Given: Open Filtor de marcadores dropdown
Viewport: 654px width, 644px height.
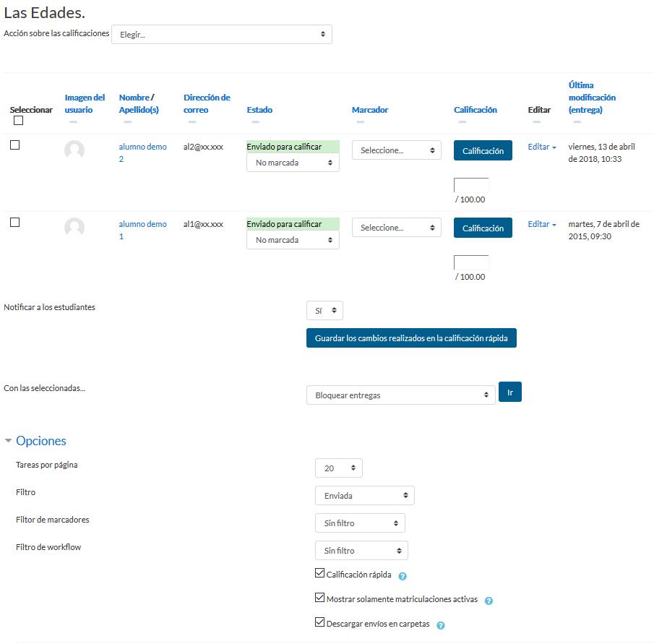Looking at the screenshot, I should coord(360,523).
